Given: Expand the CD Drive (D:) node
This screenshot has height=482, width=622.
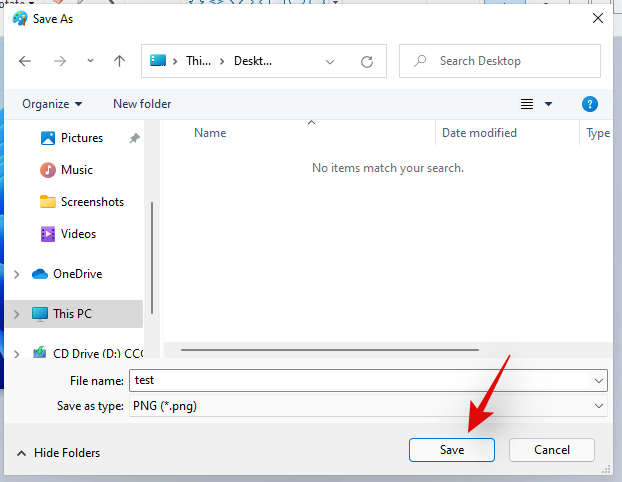Looking at the screenshot, I should pyautogui.click(x=16, y=353).
